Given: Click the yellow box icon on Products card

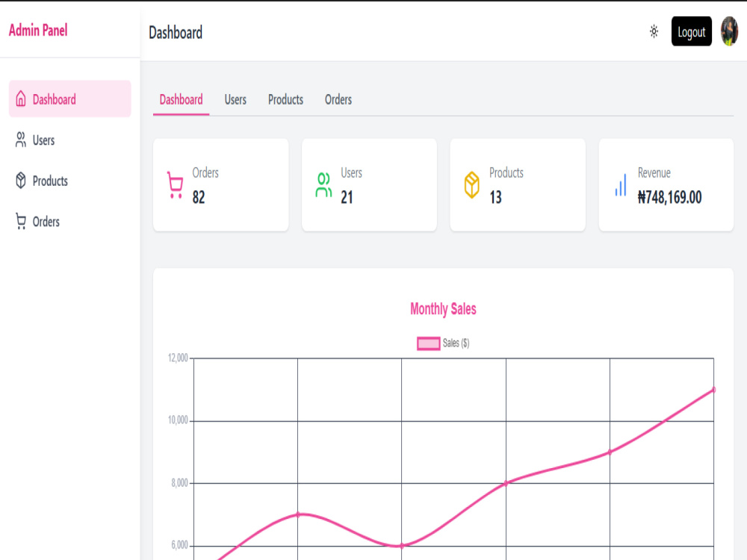Looking at the screenshot, I should pyautogui.click(x=471, y=184).
